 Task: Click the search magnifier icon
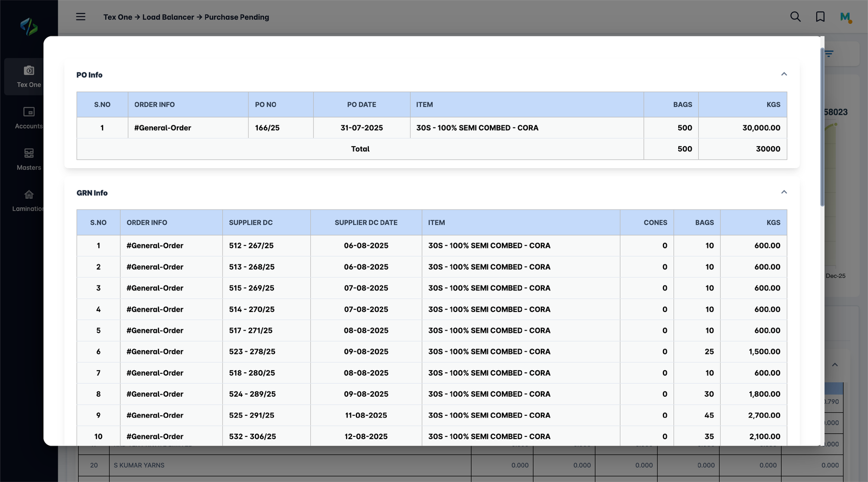click(x=795, y=17)
